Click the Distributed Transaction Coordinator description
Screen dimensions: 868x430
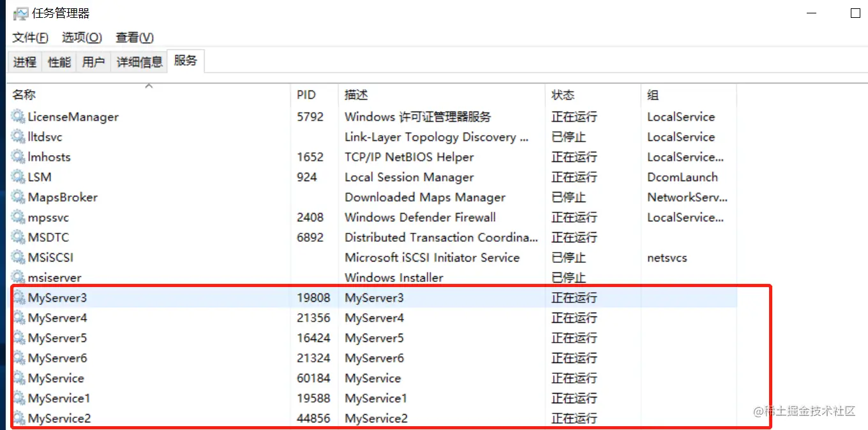coord(442,237)
